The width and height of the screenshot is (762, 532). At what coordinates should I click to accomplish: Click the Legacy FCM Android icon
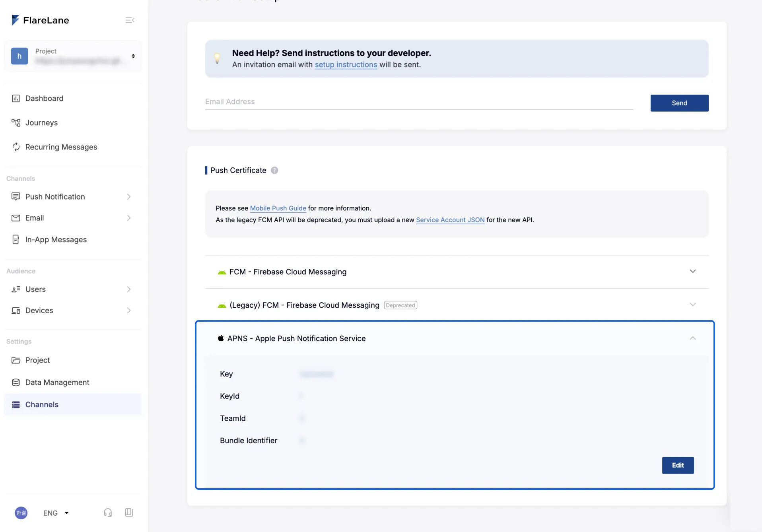pos(222,306)
